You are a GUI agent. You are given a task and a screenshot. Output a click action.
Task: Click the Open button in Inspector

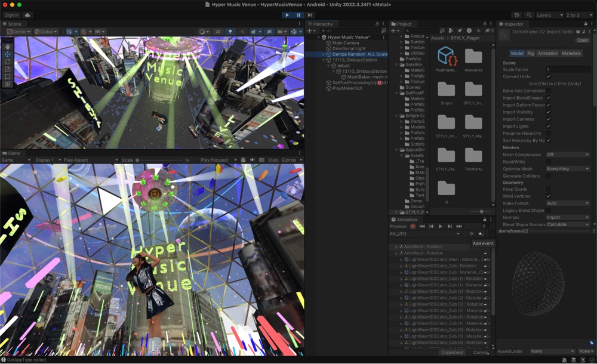pyautogui.click(x=582, y=40)
